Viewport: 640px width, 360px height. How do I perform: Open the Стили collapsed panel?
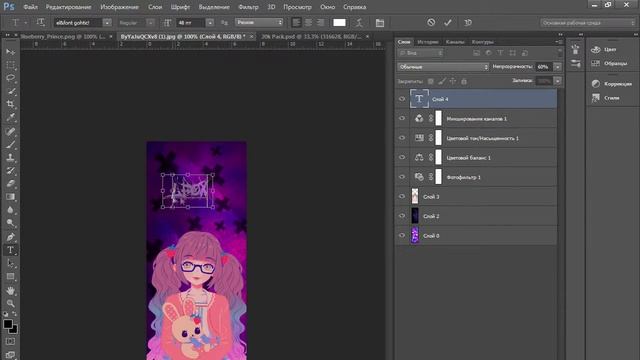point(605,98)
